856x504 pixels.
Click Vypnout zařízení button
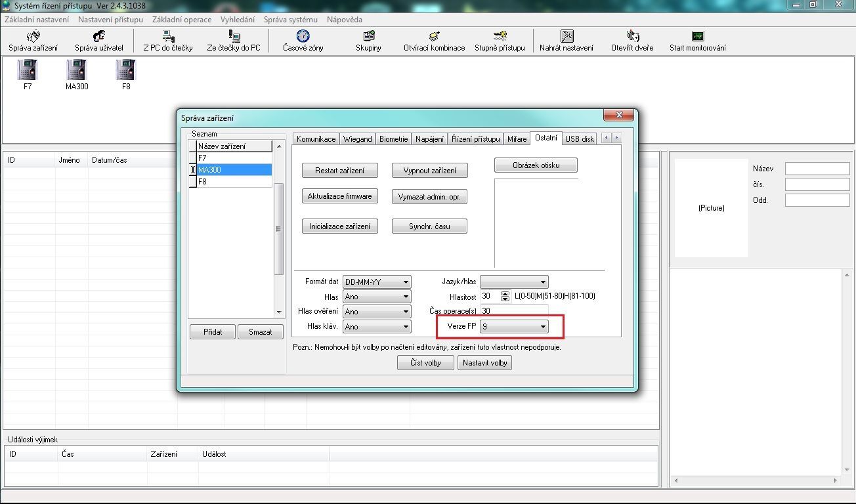429,171
